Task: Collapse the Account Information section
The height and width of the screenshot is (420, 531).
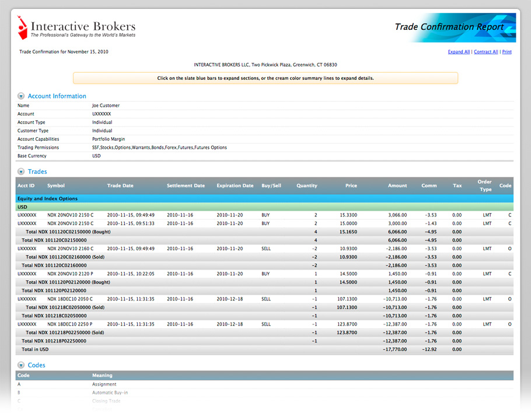Action: pos(21,96)
